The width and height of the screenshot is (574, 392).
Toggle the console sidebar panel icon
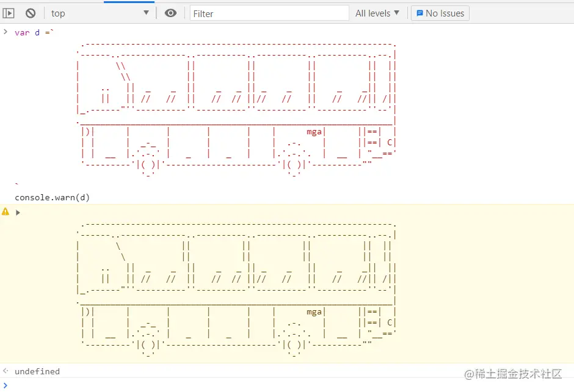click(9, 13)
